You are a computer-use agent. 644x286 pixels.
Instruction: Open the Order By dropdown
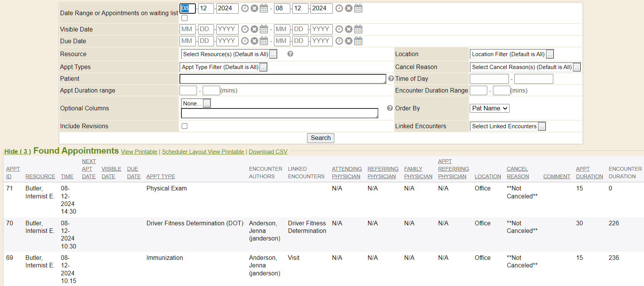point(490,108)
